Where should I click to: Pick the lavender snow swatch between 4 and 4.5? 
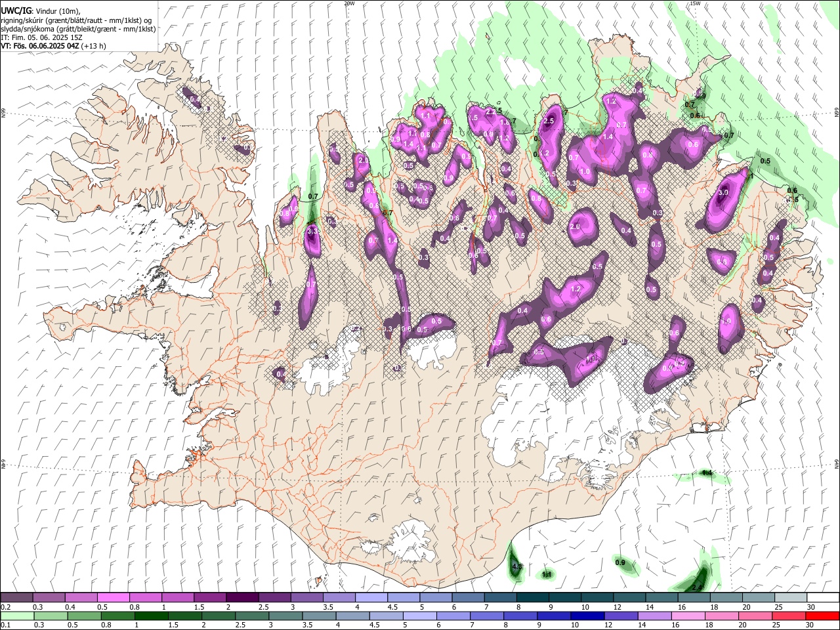click(x=371, y=598)
